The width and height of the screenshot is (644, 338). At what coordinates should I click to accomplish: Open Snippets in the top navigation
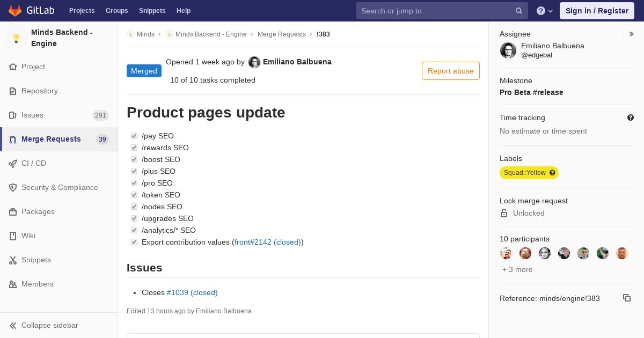click(x=152, y=11)
